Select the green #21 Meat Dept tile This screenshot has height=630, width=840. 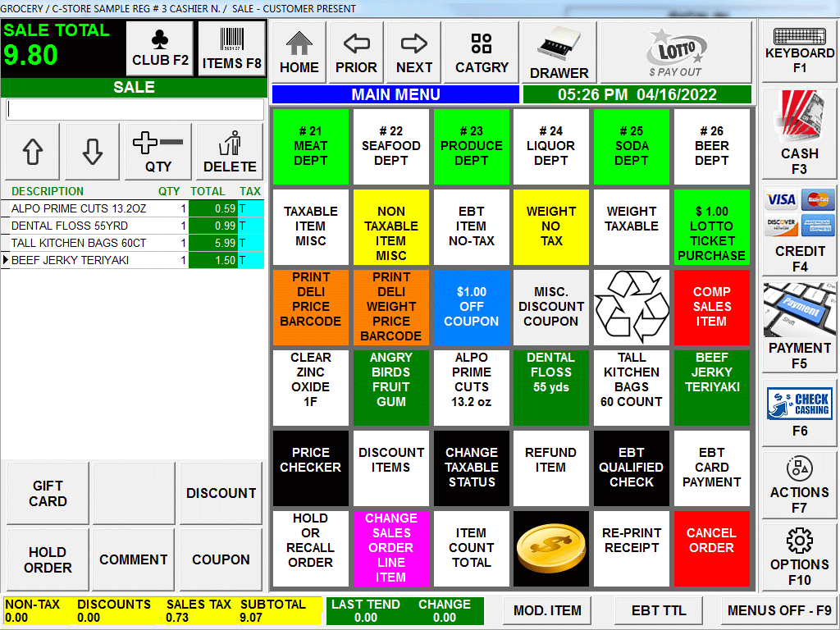(310, 146)
